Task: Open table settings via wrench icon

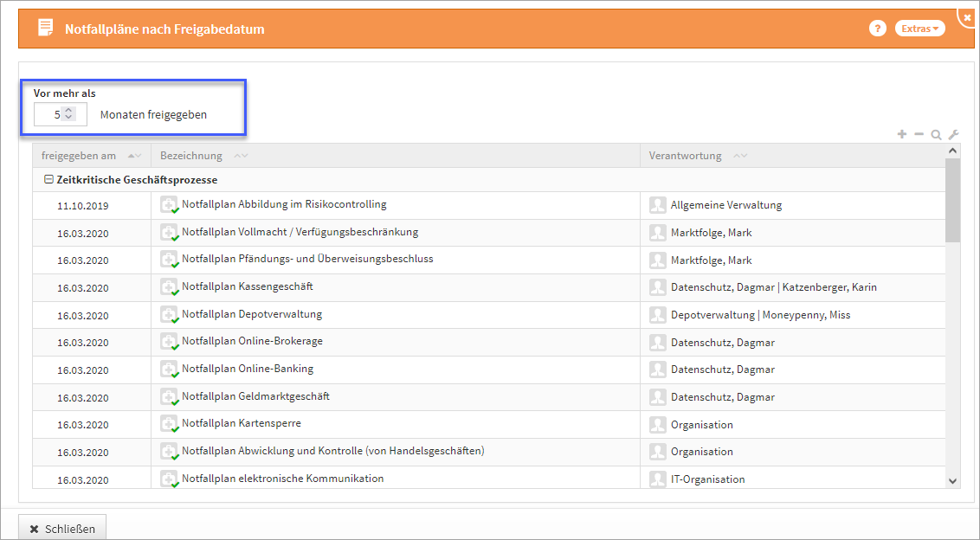Action: [953, 134]
